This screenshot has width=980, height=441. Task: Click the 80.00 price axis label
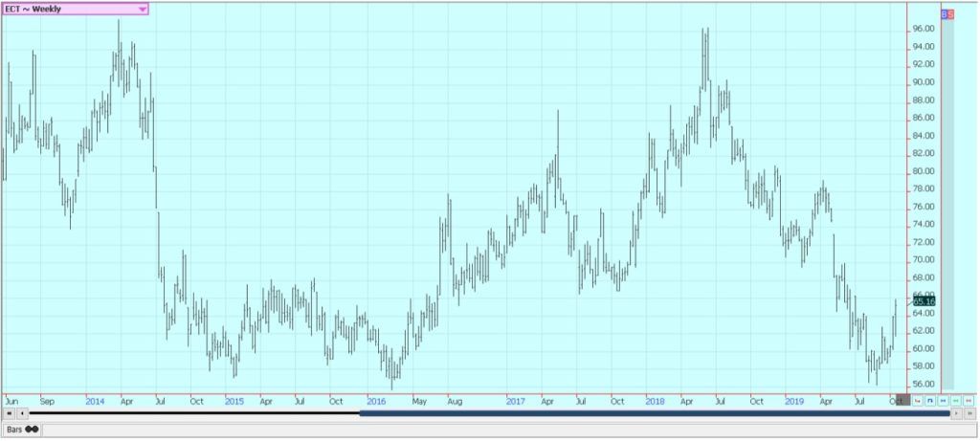pos(924,171)
